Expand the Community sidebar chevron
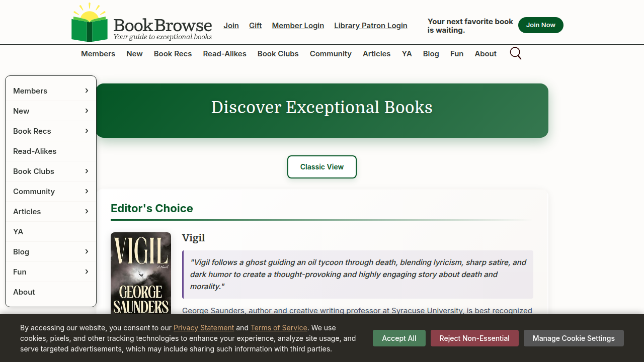Viewport: 644px width, 362px height. click(x=87, y=191)
